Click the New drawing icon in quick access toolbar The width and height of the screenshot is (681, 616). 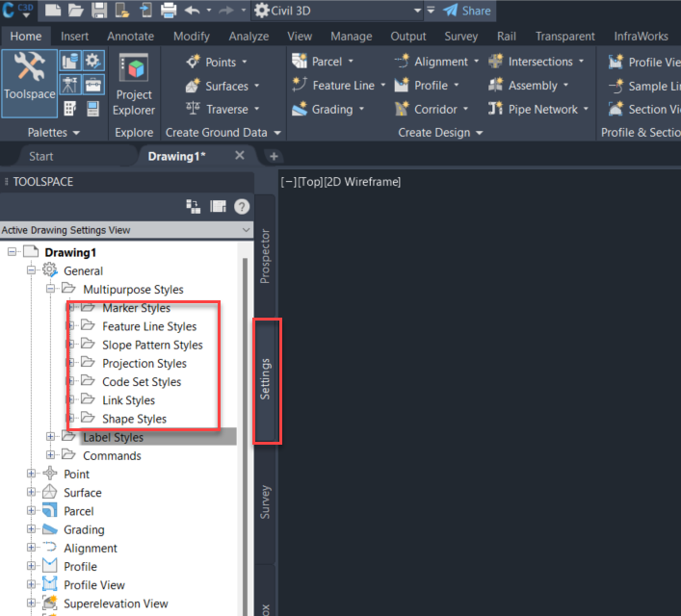click(x=53, y=10)
